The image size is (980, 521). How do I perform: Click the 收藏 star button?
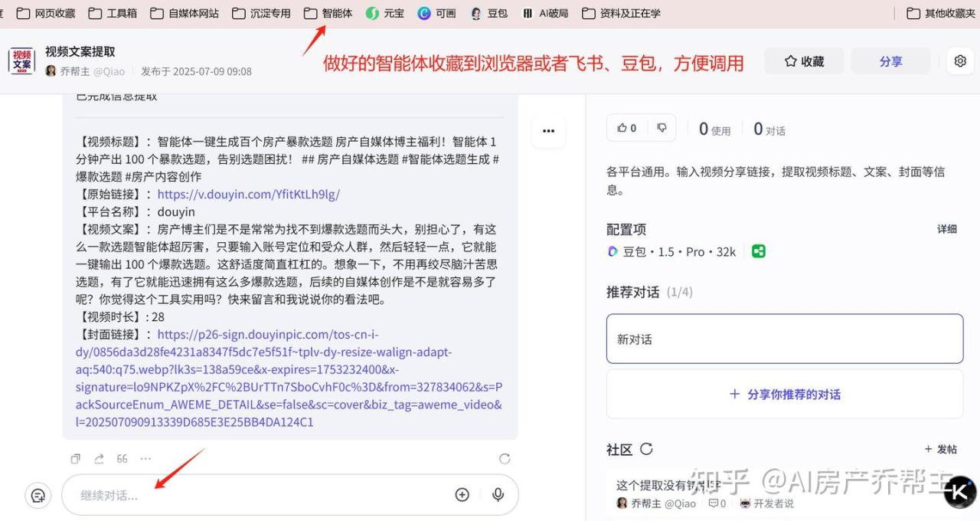[x=804, y=61]
